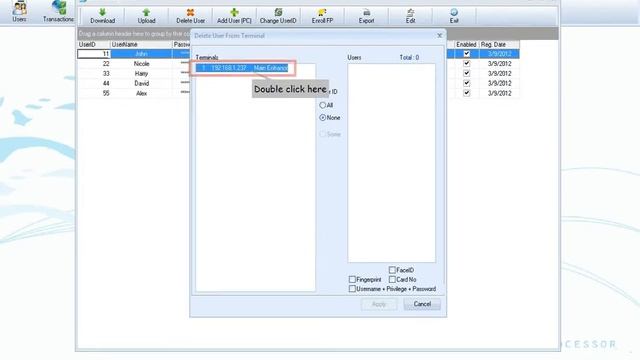Toggle Enabled checkbox for Harry's row
The image size is (640, 360).
(x=467, y=73)
